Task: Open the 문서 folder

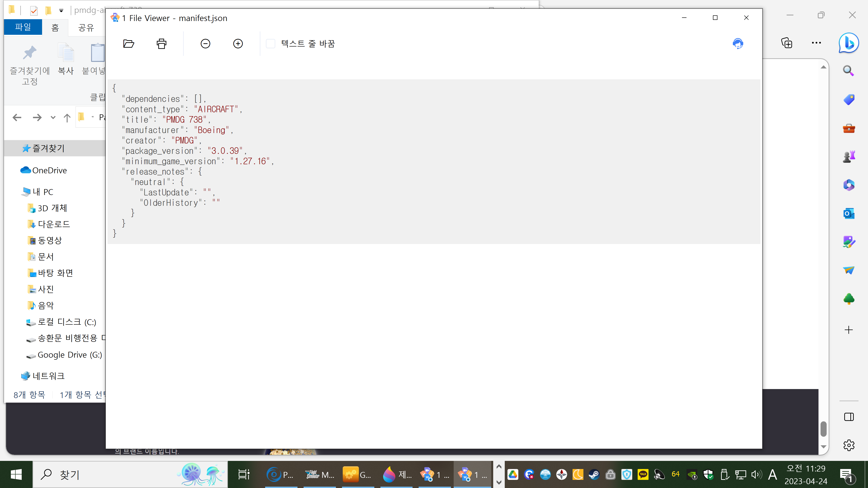Action: [41, 257]
